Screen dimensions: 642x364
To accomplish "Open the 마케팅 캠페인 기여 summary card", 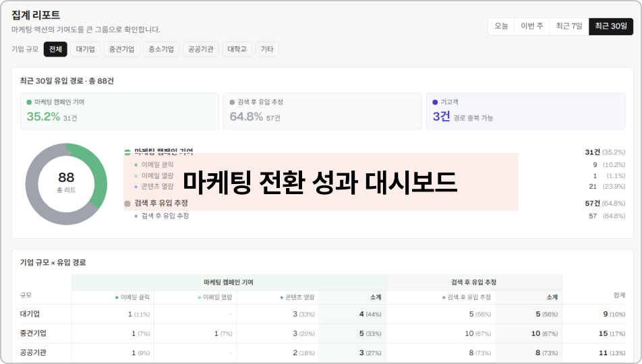I will click(119, 111).
